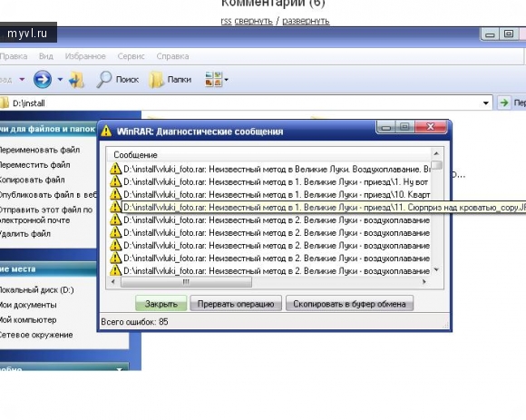Minimize the Explorer window
Screen dimensions: 526x420
(490, 34)
